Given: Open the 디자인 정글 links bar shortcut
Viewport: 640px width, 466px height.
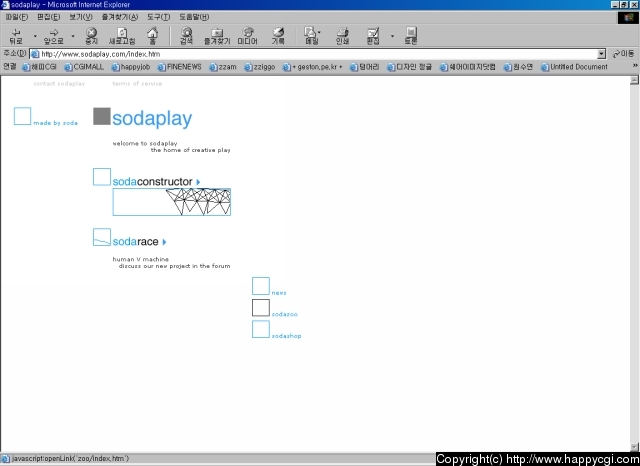Looking at the screenshot, I should pyautogui.click(x=409, y=67).
